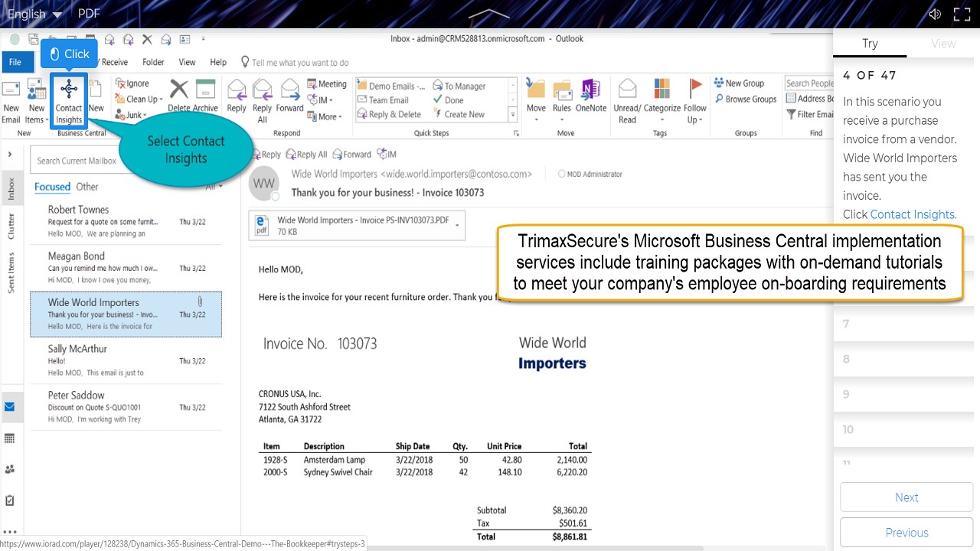Image resolution: width=980 pixels, height=551 pixels.
Task: Open the File tab
Action: [x=15, y=62]
